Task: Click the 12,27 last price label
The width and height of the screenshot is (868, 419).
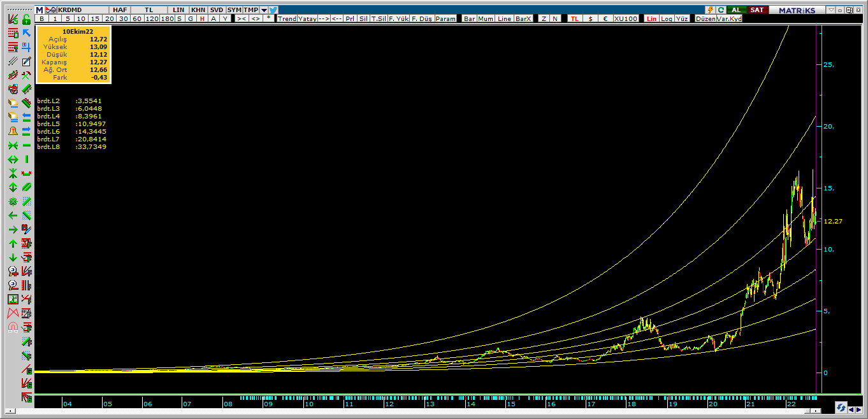Action: click(833, 221)
